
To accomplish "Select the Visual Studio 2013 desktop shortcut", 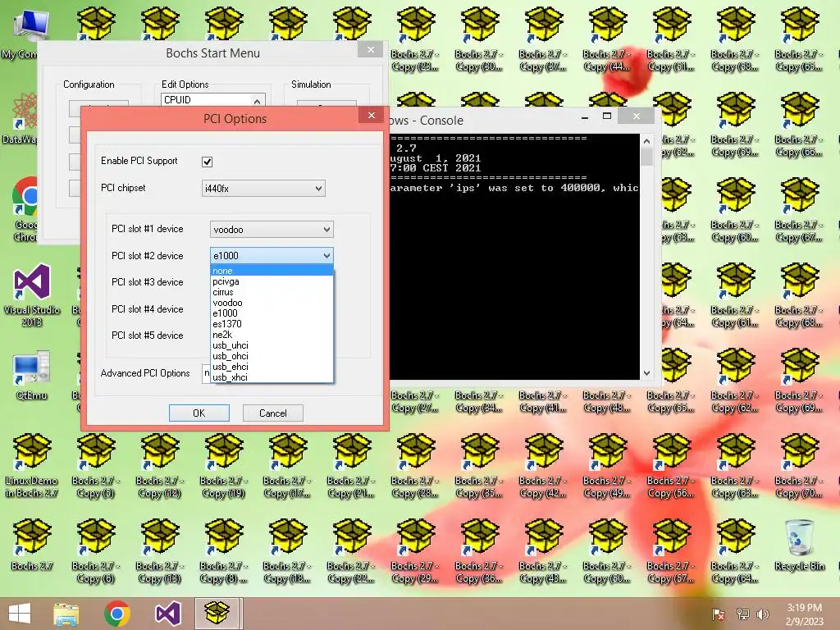I will (x=32, y=295).
